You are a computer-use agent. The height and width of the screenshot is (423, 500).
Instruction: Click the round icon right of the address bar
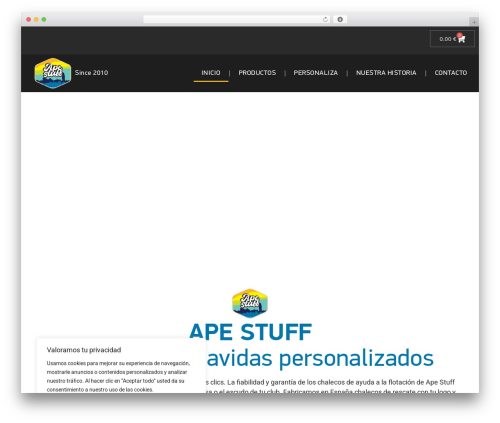(340, 19)
